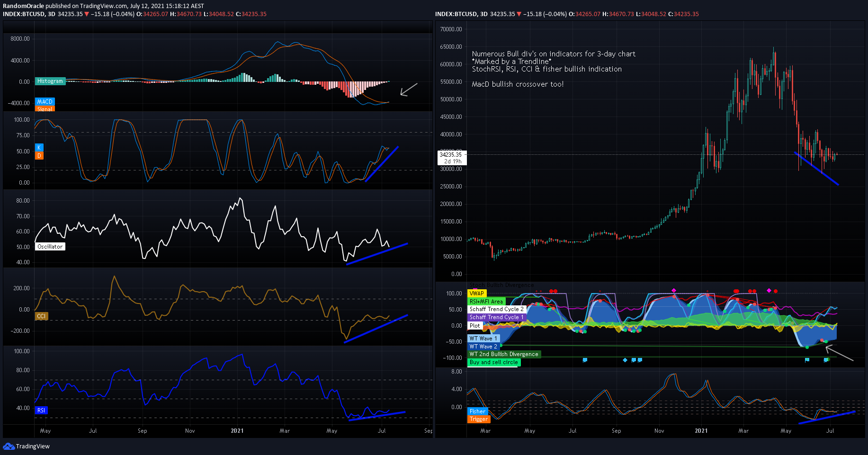Viewport: 868px width, 455px height.
Task: Click the TradingView cloud logo
Action: (9, 446)
